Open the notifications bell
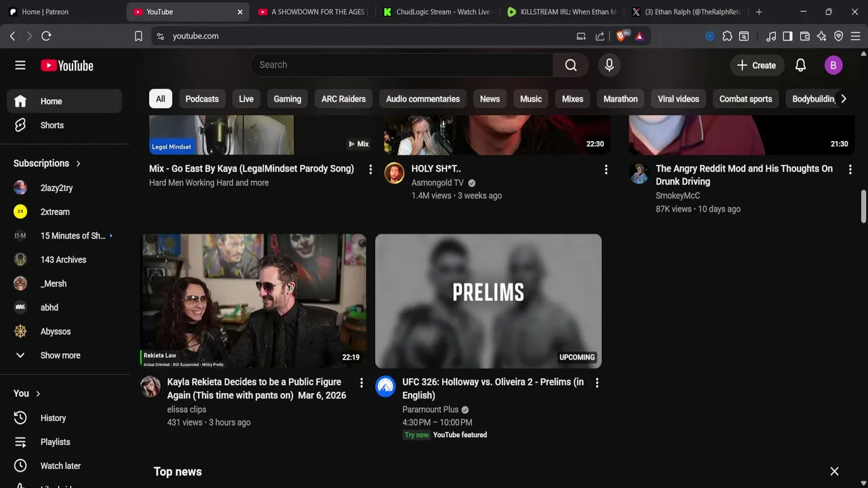Screen dimensions: 868x488 click(800, 65)
